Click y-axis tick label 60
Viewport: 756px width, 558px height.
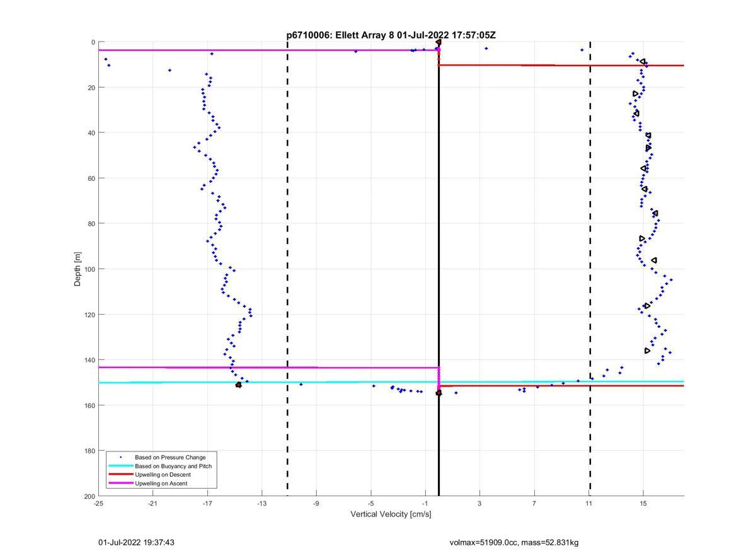91,178
